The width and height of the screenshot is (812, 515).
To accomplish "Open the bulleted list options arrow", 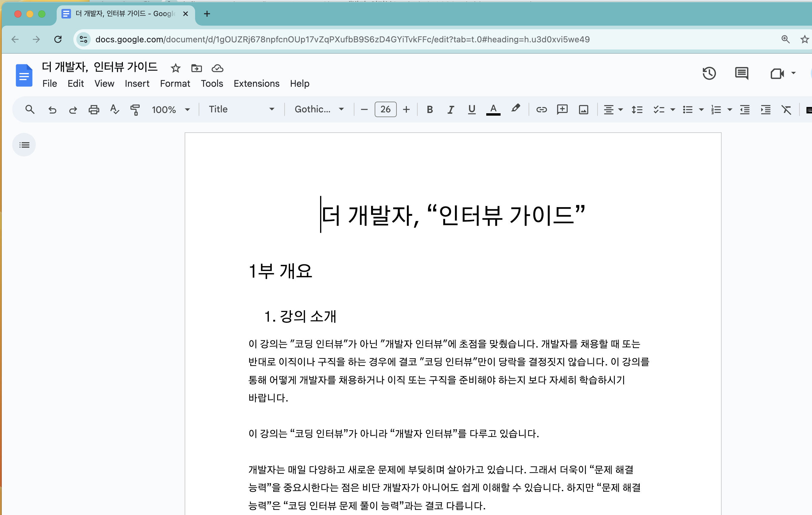I will tap(701, 109).
